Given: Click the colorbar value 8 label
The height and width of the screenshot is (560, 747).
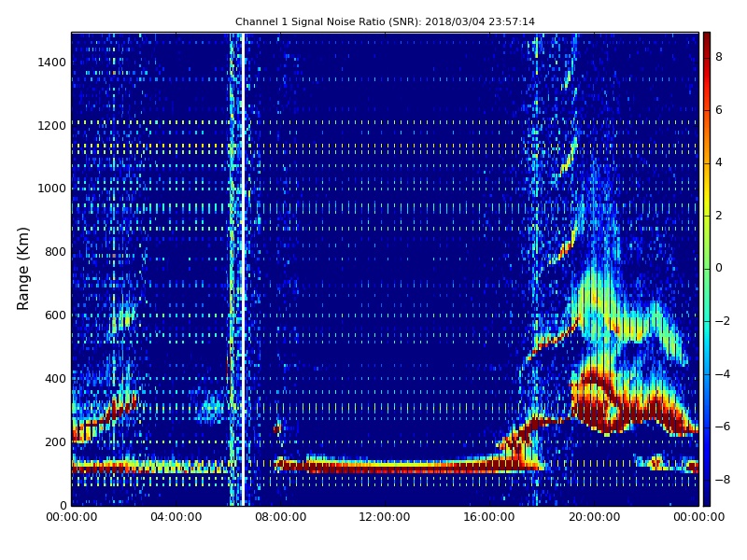Looking at the screenshot, I should (719, 57).
